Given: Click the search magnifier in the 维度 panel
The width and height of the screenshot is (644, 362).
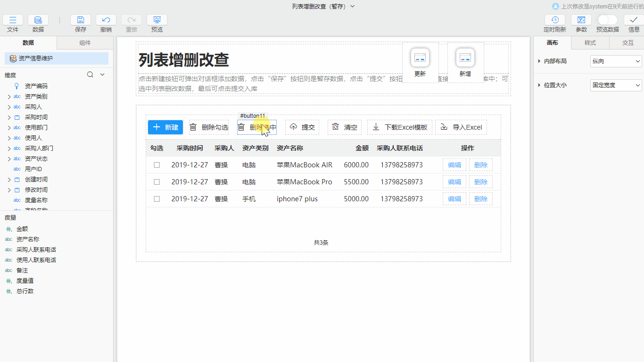Looking at the screenshot, I should [90, 74].
